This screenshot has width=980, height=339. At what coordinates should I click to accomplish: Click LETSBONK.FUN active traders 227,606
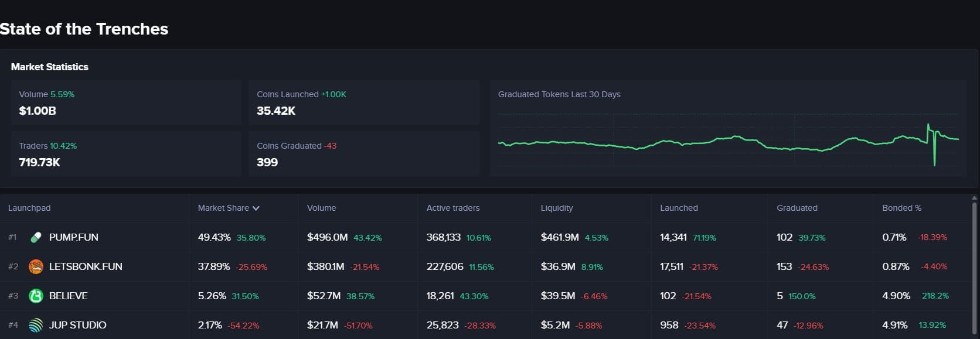(445, 266)
